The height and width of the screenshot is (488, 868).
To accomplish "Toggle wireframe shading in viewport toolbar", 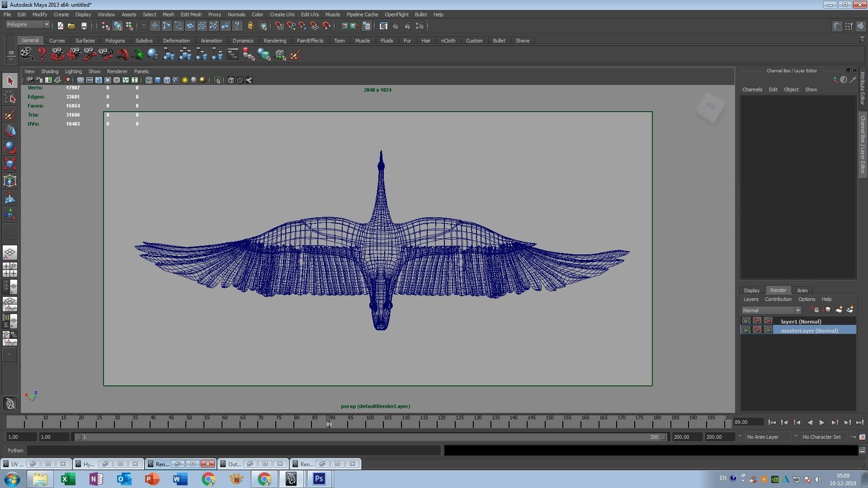I will click(149, 80).
